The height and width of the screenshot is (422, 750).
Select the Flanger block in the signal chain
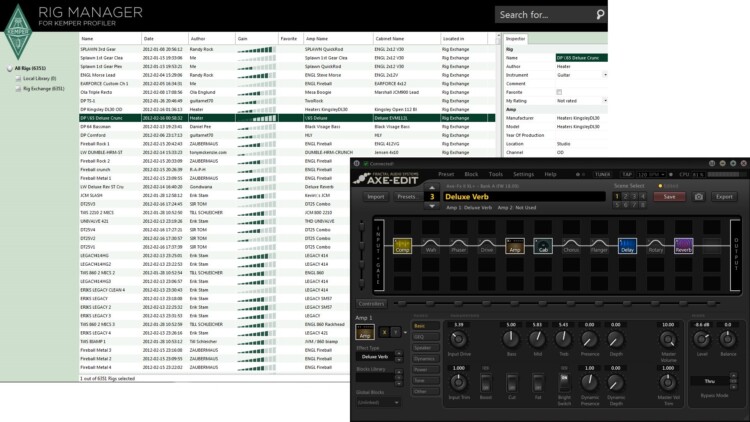point(599,246)
